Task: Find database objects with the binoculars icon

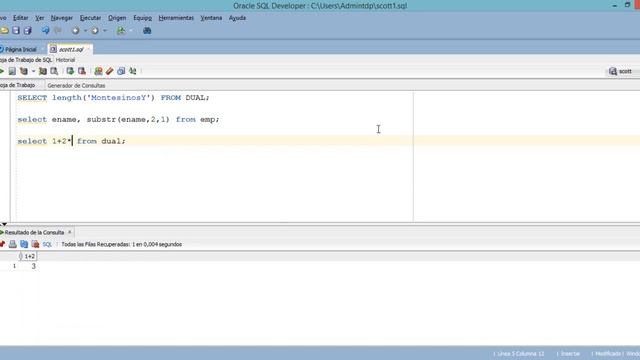Action: click(x=147, y=31)
